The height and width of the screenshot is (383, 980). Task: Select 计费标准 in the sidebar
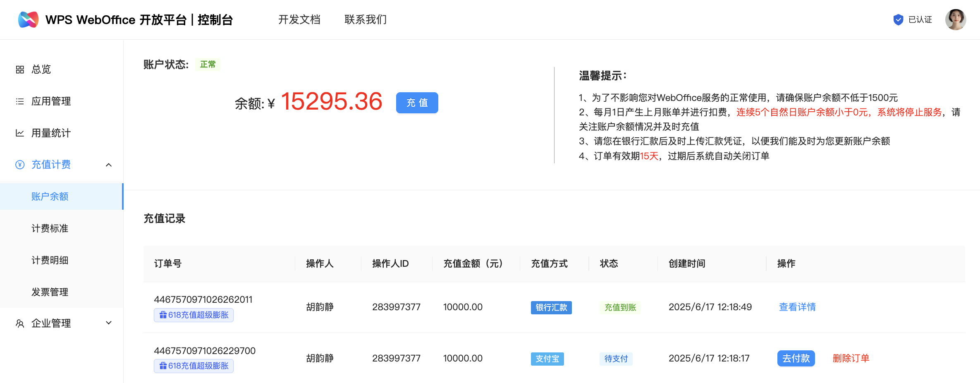pyautogui.click(x=50, y=228)
